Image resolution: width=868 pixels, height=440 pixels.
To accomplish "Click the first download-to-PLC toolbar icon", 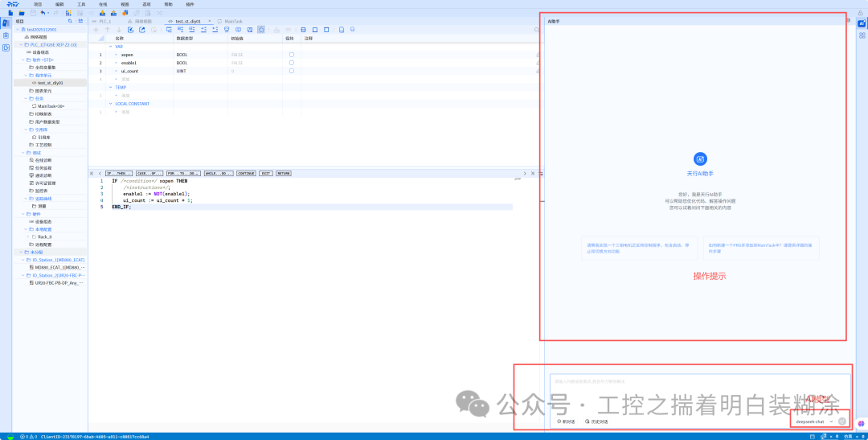I will pyautogui.click(x=102, y=13).
